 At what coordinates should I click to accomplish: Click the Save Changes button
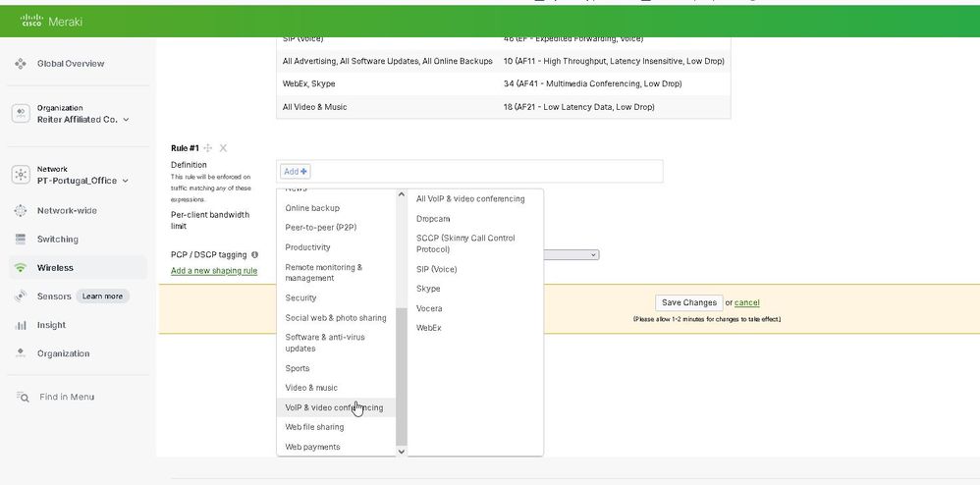click(688, 302)
